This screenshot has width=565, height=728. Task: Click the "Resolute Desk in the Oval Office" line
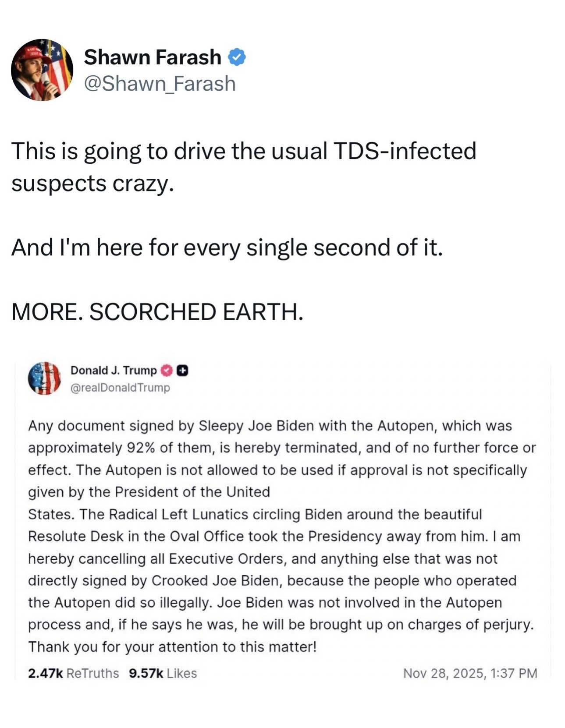point(274,536)
